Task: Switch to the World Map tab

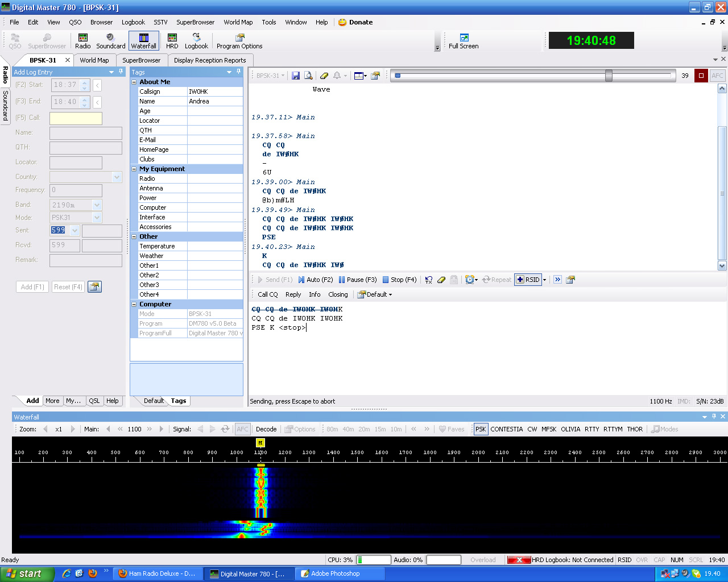Action: (x=94, y=60)
